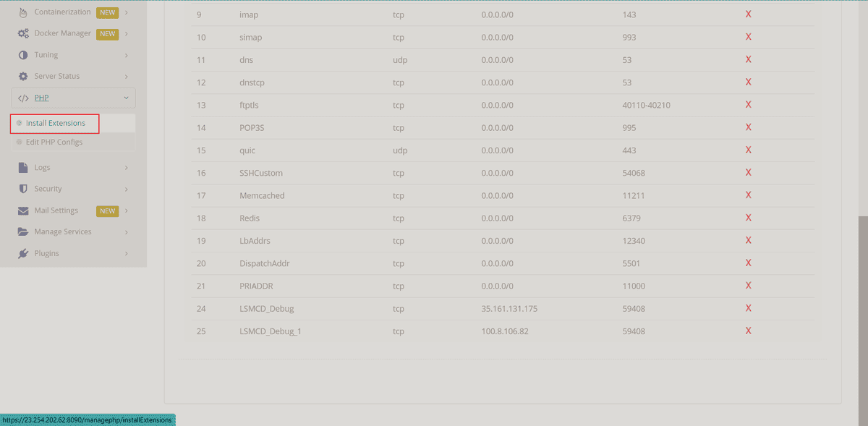Image resolution: width=868 pixels, height=426 pixels.
Task: Expand the Plugins submenu chevron
Action: pos(126,254)
